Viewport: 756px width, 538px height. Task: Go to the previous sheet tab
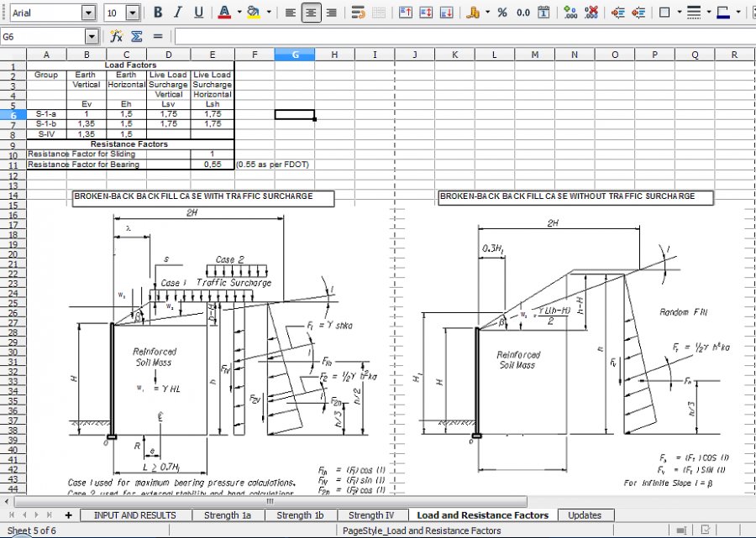(24, 515)
